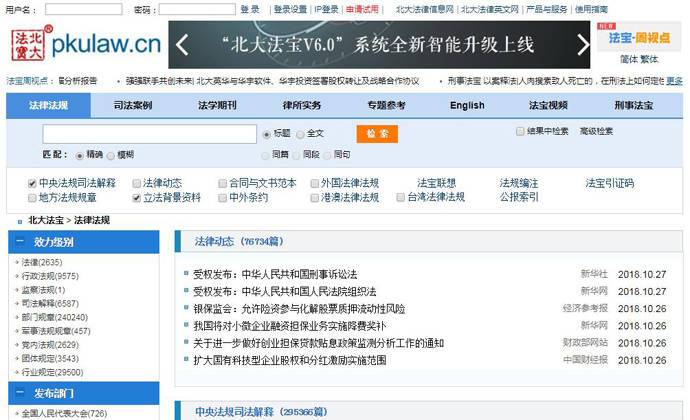Click the 用户名 input field
Viewport: 690px width, 420px height.
84,9
